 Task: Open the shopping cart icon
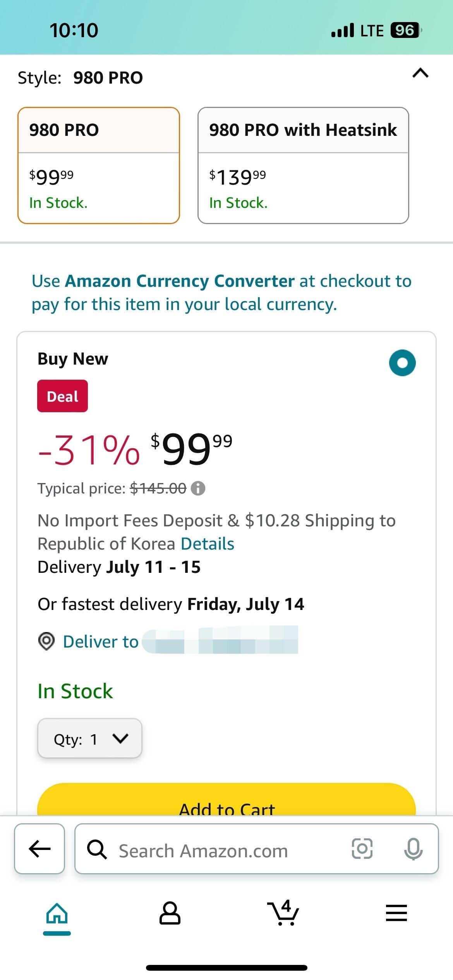point(283,913)
